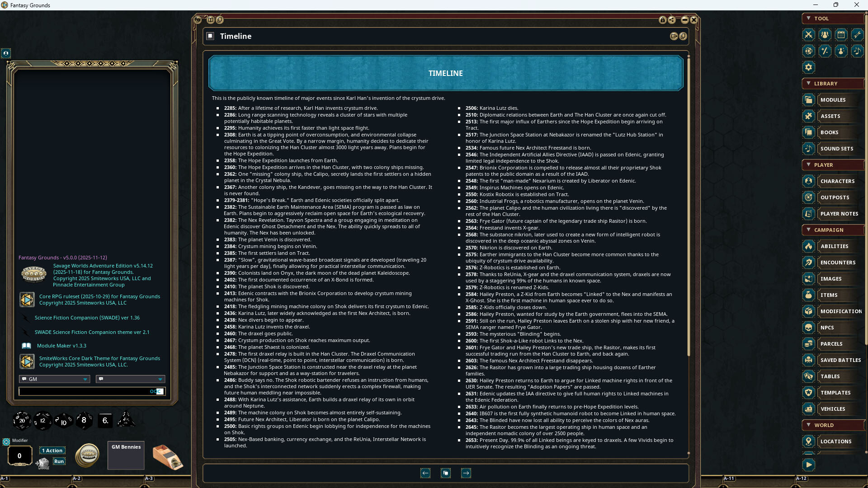868x488 pixels.
Task: Collapse the LIBRARY section header
Action: tap(809, 84)
